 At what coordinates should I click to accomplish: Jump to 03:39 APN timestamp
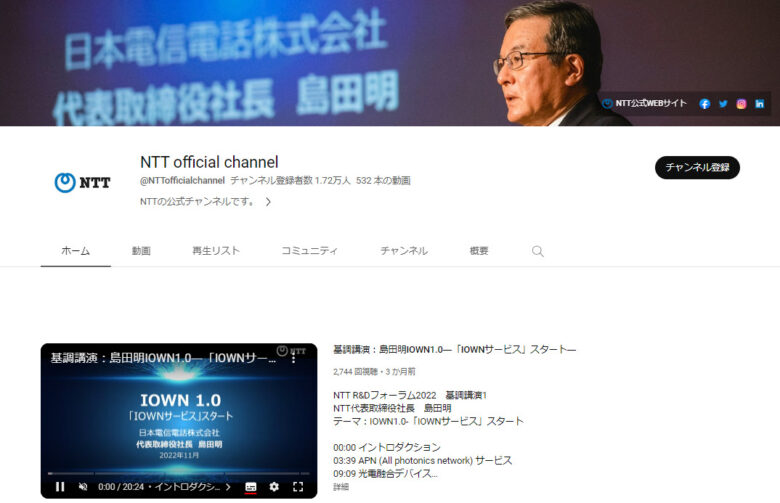[345, 460]
